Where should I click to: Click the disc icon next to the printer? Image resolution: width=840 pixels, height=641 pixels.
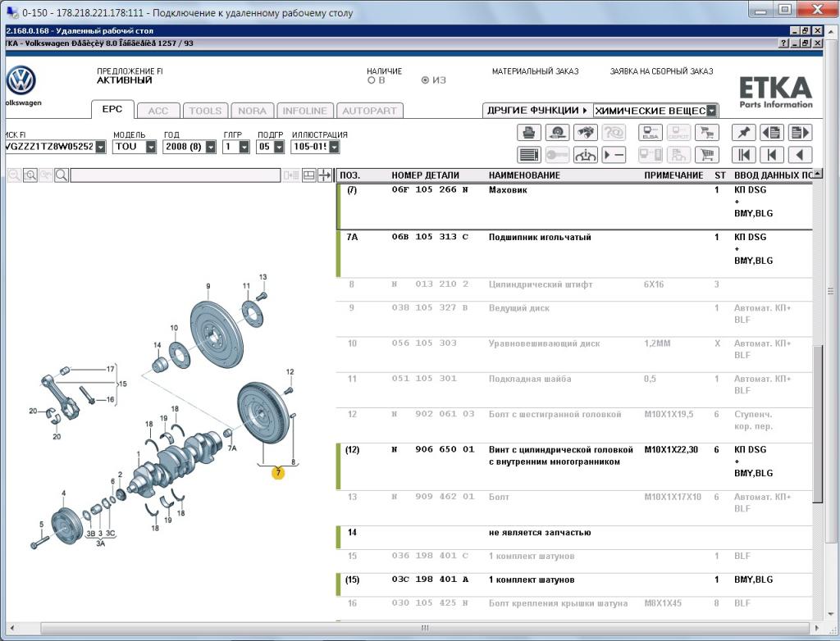pyautogui.click(x=557, y=132)
